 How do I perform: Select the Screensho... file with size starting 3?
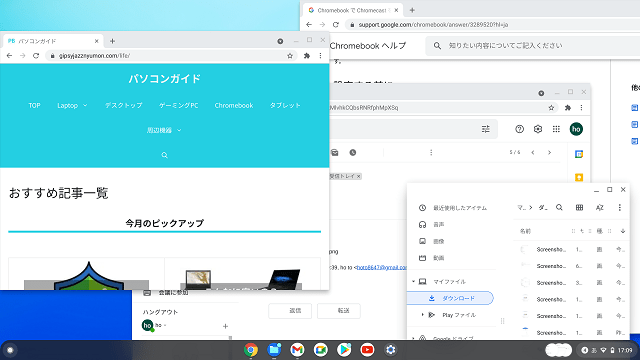pos(571,283)
